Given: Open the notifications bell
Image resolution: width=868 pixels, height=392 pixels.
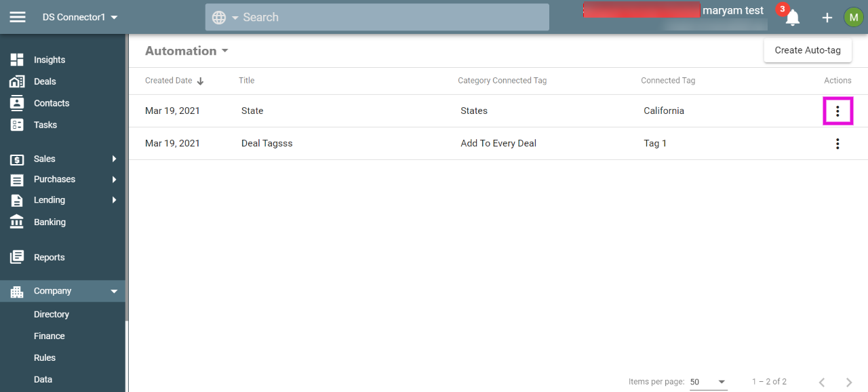Looking at the screenshot, I should click(792, 18).
